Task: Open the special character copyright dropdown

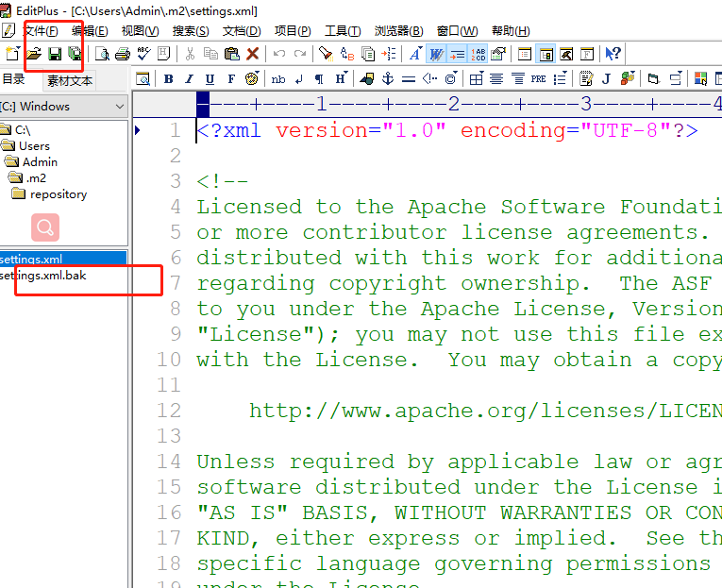Action: (451, 78)
